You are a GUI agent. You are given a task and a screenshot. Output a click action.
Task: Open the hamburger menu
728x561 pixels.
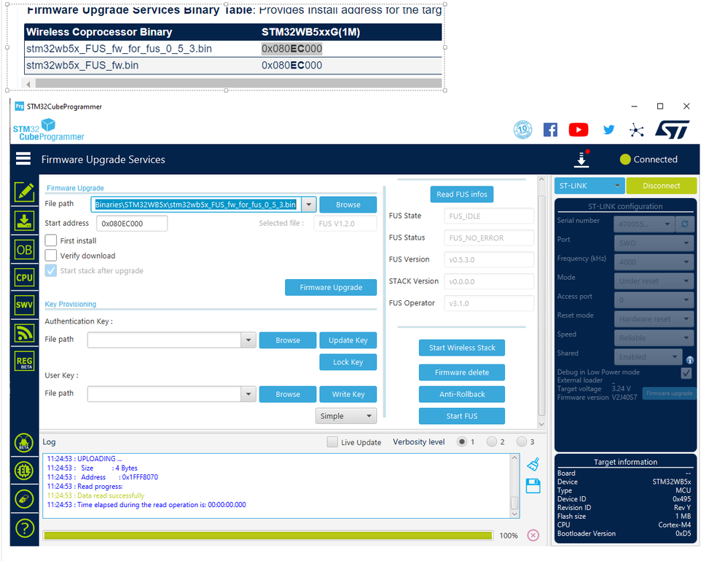tap(23, 159)
